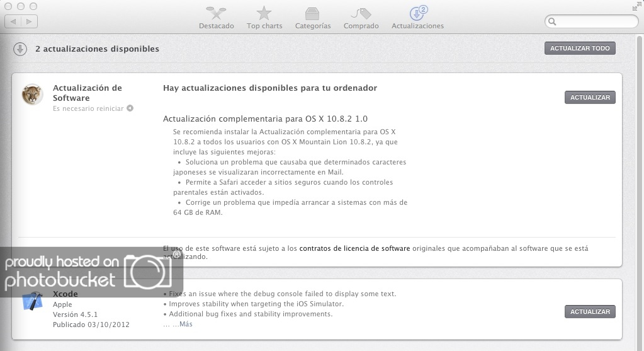
Task: Select text "2 actualizaciones disponibles"
Action: point(97,49)
